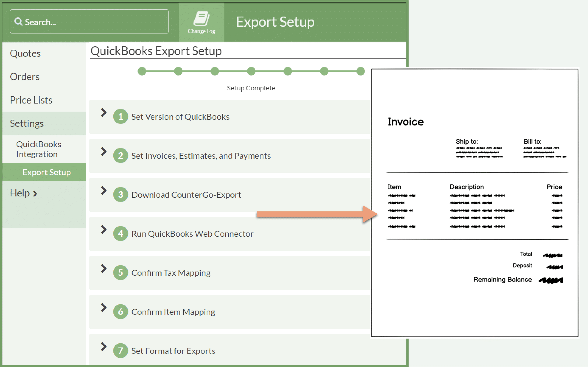Click the Confirm Tax Mapping label
This screenshot has height=367, width=588.
[171, 273]
